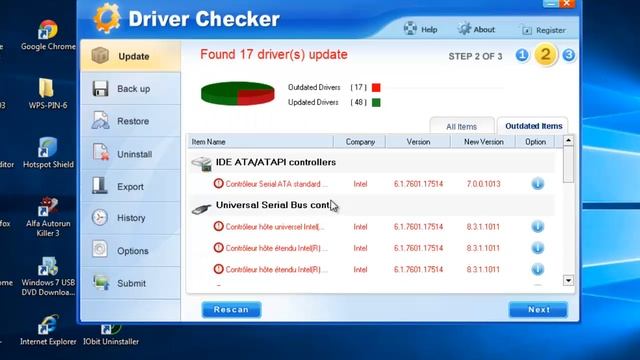Go to step 1 circle
The image size is (640, 360).
(x=522, y=55)
